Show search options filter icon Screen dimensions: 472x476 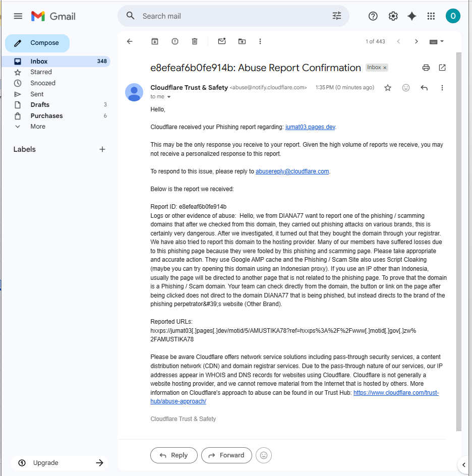[337, 16]
